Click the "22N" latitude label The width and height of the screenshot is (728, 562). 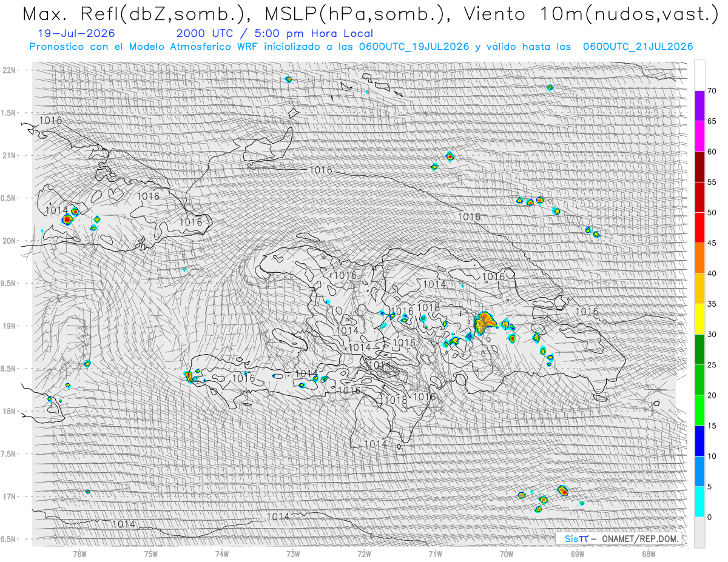[9, 70]
